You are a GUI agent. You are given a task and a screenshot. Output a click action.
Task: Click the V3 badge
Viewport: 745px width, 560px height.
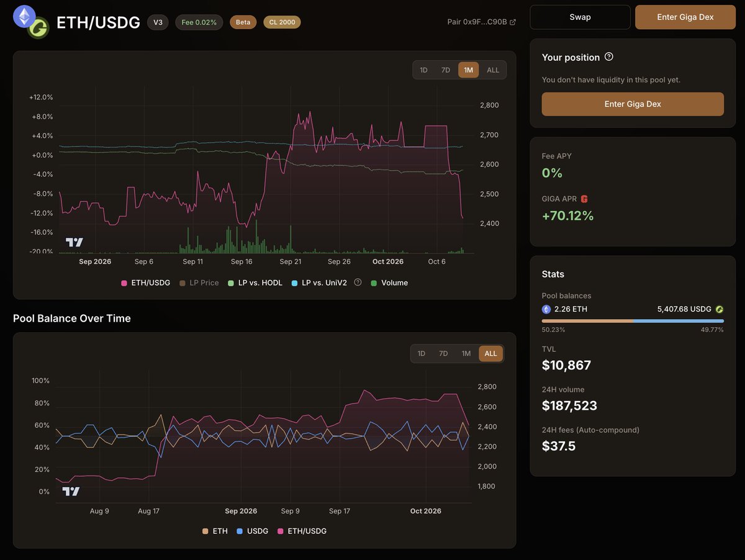158,22
